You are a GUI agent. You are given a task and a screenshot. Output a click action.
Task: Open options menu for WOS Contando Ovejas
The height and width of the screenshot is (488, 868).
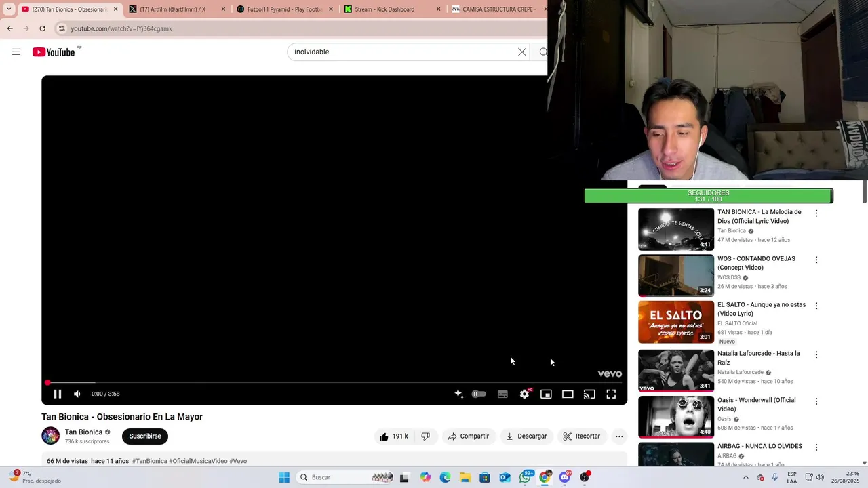pyautogui.click(x=816, y=260)
